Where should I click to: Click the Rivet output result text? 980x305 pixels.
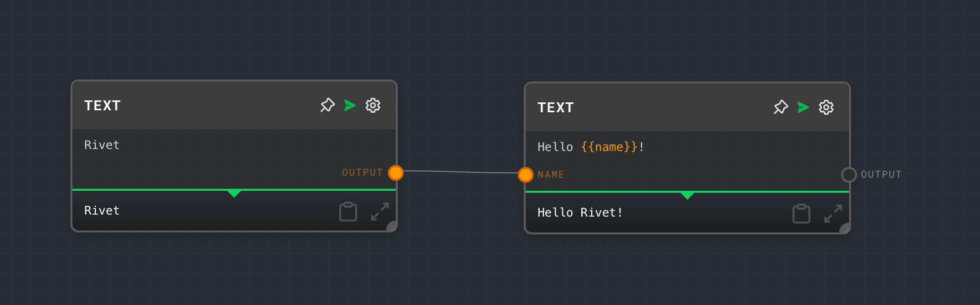tap(102, 211)
